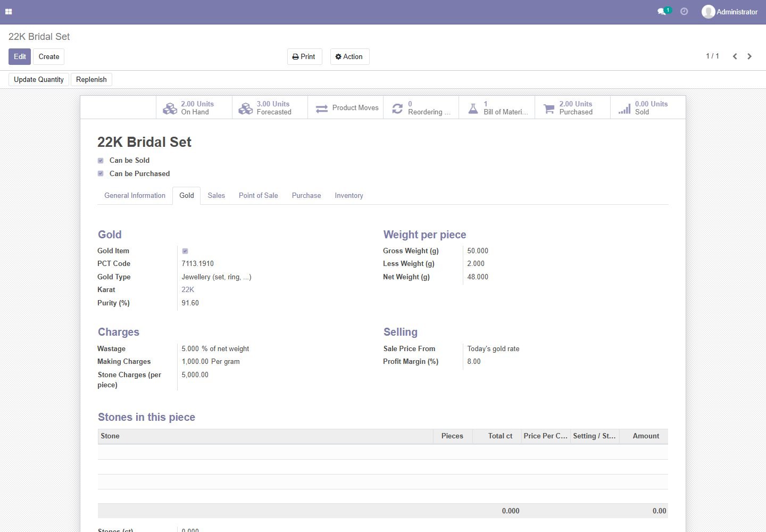Open the Print dropdown
The width and height of the screenshot is (766, 532).
(304, 56)
